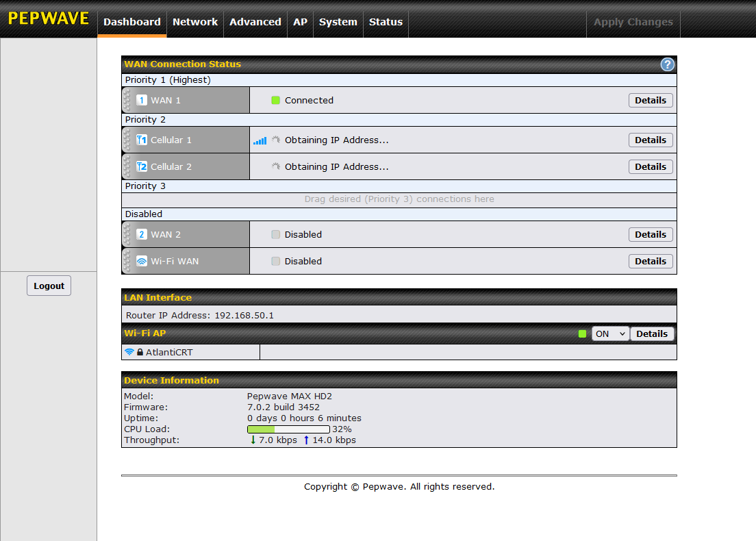Go to the Advanced tab
The image size is (756, 541).
click(x=255, y=22)
